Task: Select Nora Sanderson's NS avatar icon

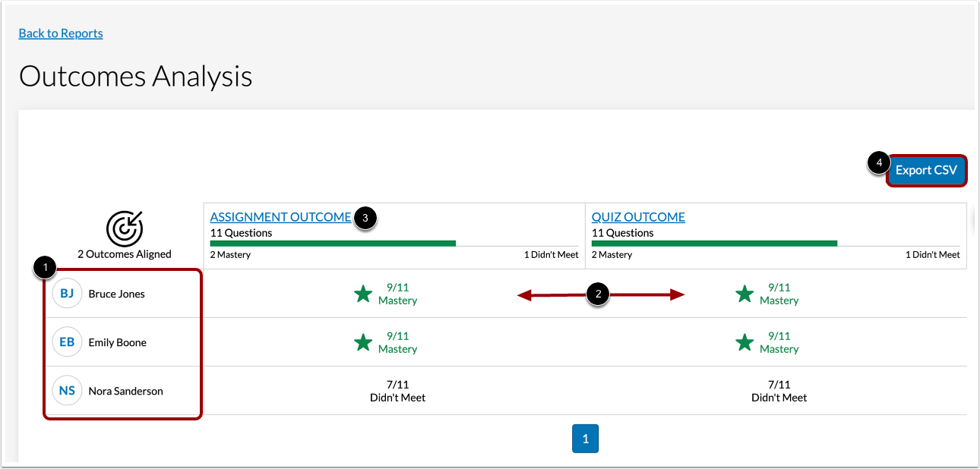Action: click(x=67, y=390)
